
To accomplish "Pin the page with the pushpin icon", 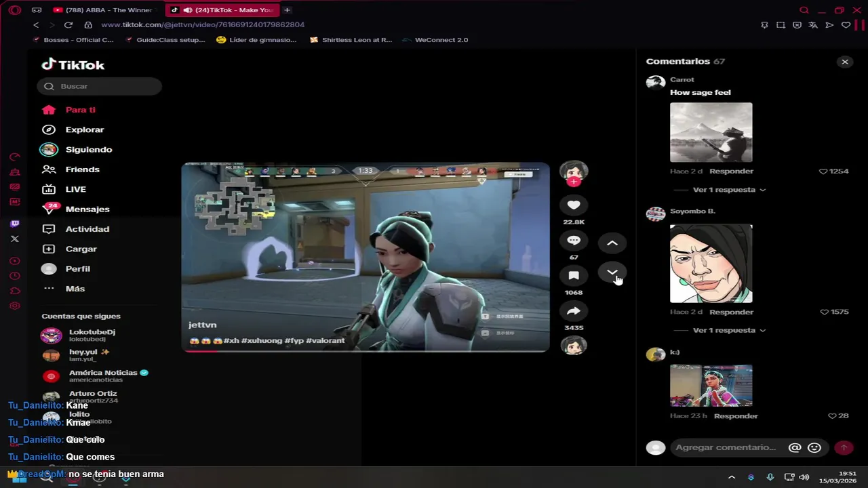I will click(764, 25).
